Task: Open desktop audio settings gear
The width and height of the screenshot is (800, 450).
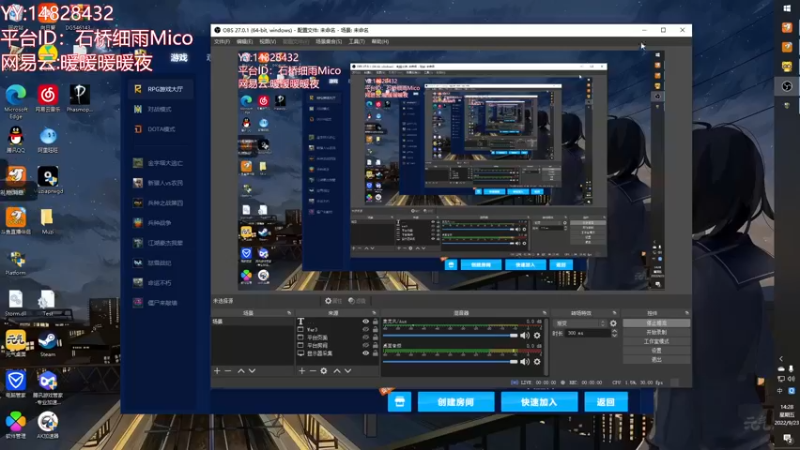Action: coord(537,361)
